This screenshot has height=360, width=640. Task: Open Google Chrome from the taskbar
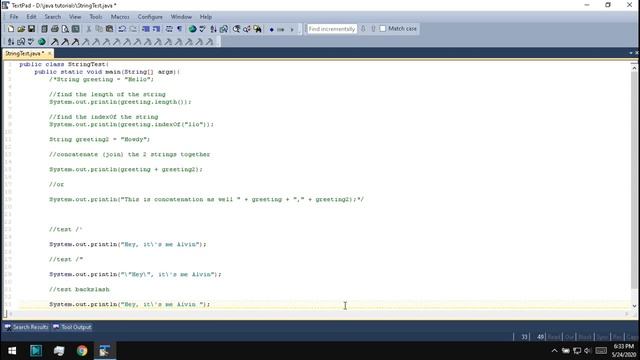click(x=82, y=351)
